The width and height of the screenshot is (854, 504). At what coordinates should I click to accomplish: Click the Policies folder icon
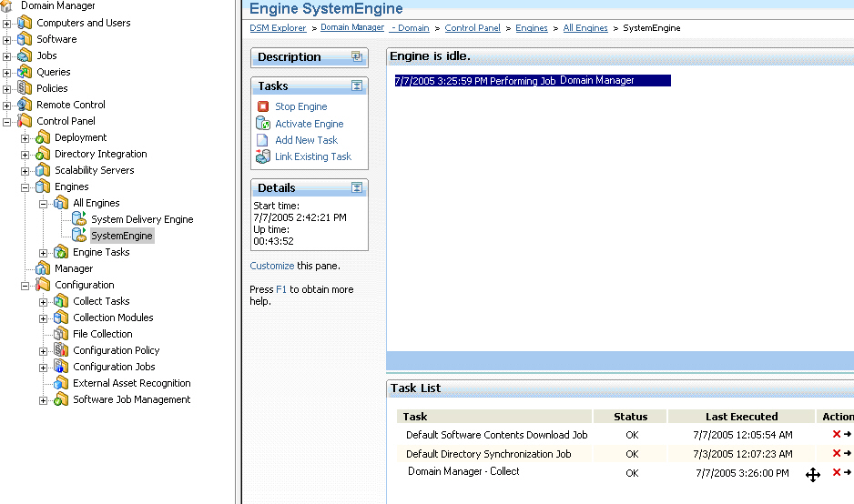pyautogui.click(x=25, y=87)
